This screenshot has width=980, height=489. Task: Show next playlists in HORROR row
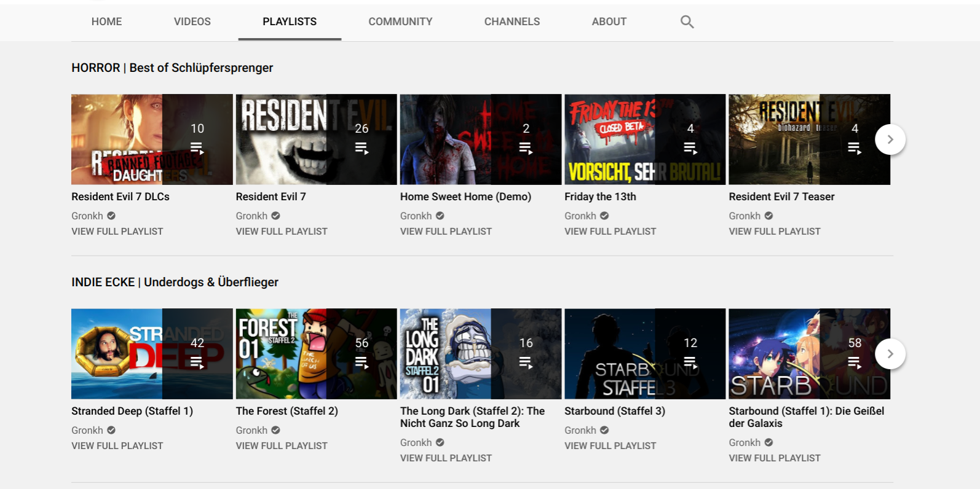point(890,139)
